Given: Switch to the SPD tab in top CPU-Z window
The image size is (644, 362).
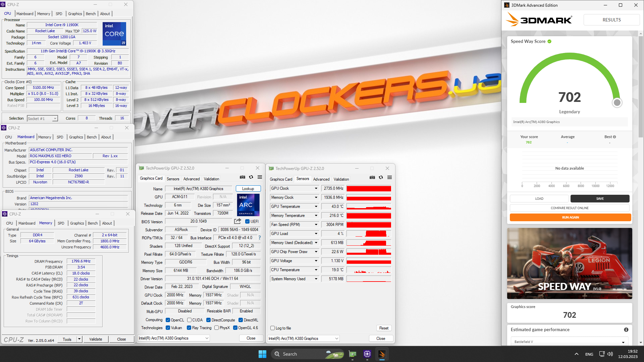Looking at the screenshot, I should coord(59,14).
